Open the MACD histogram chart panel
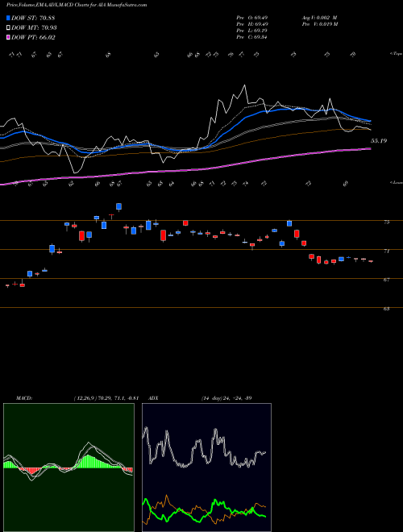Viewport: 403px width, 532px height. pyautogui.click(x=69, y=468)
